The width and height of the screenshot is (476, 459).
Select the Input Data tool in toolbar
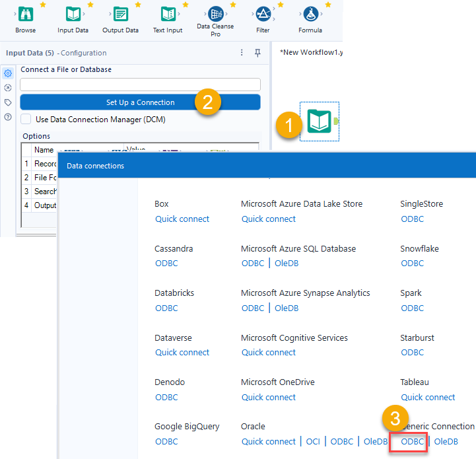click(73, 15)
